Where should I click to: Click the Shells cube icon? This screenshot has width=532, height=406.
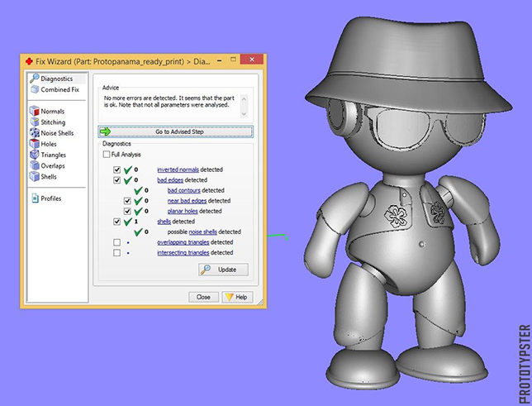pos(35,176)
